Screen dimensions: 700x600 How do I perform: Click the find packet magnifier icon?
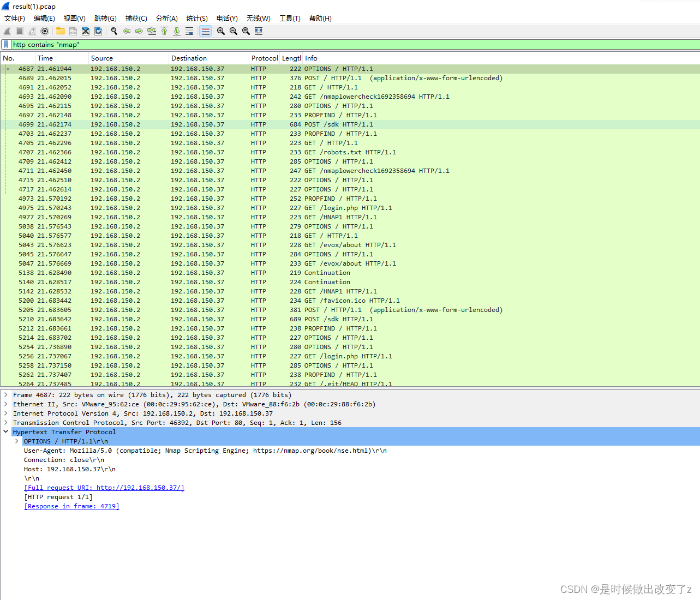tap(114, 31)
